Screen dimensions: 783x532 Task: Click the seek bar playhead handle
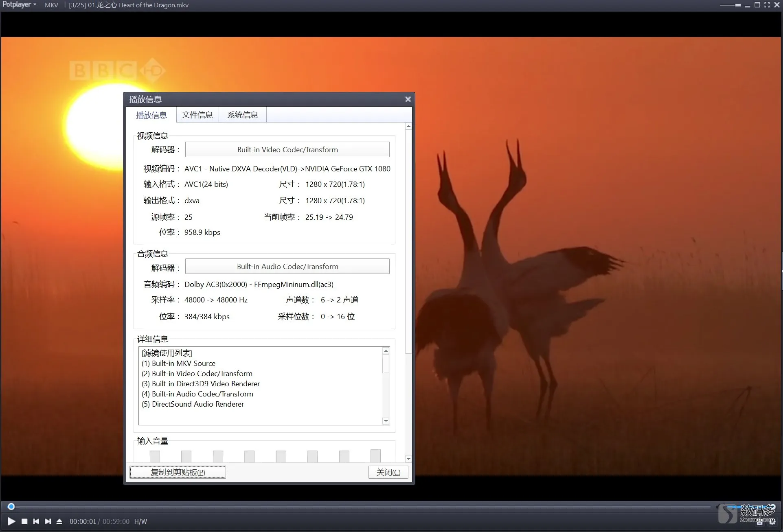coord(11,506)
